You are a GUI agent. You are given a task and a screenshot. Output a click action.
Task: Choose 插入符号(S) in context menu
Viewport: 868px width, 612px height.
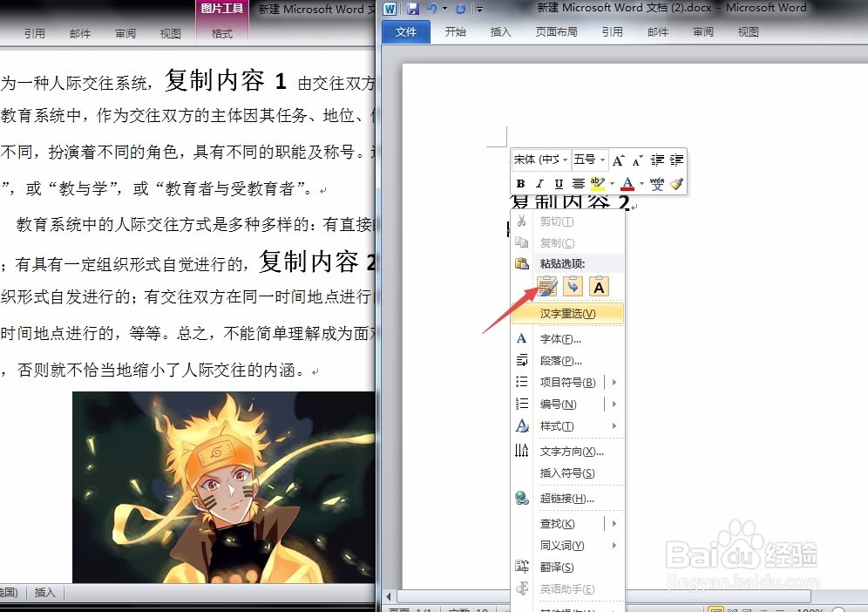pos(567,473)
